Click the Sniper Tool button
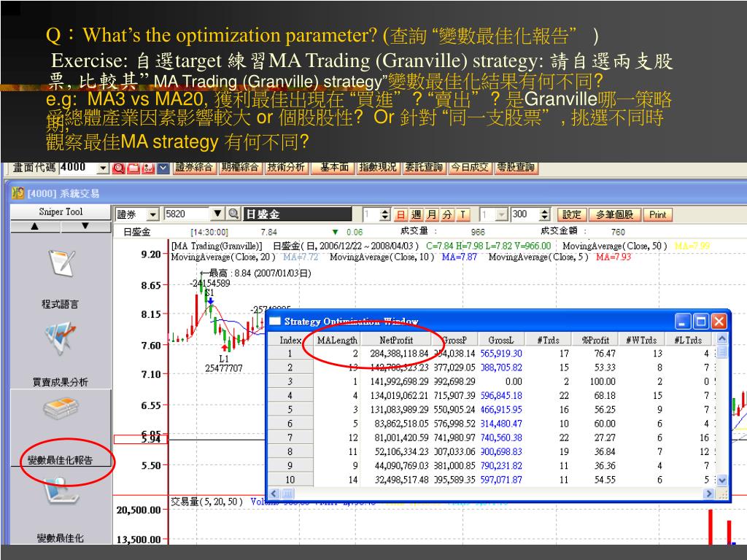 [x=61, y=212]
